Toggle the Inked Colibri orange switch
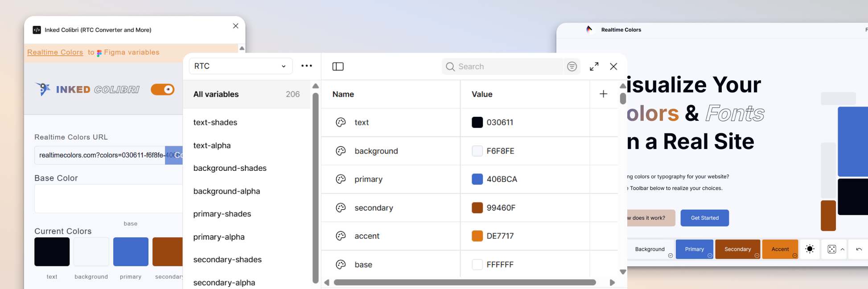Viewport: 868px width, 289px height. coord(163,90)
